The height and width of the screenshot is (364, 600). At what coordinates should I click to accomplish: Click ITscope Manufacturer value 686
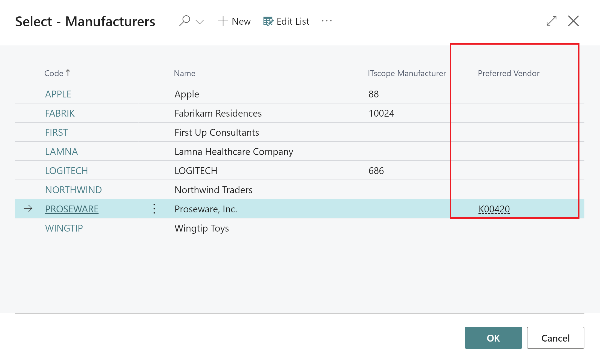376,171
